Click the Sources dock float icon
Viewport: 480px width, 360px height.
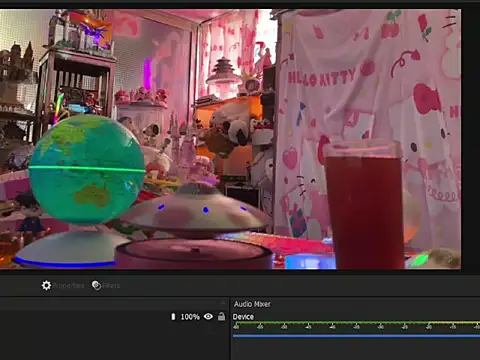click(223, 303)
